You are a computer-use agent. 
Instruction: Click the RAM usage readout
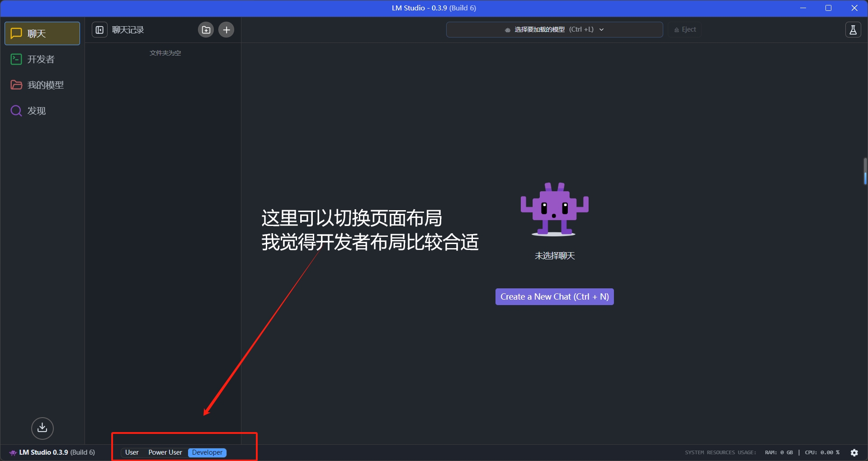(x=779, y=452)
